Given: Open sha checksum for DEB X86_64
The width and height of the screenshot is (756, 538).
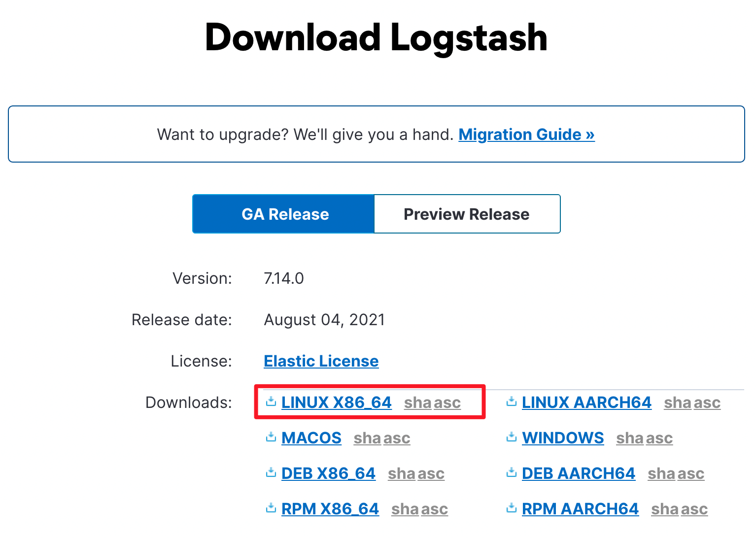Looking at the screenshot, I should coord(402,474).
